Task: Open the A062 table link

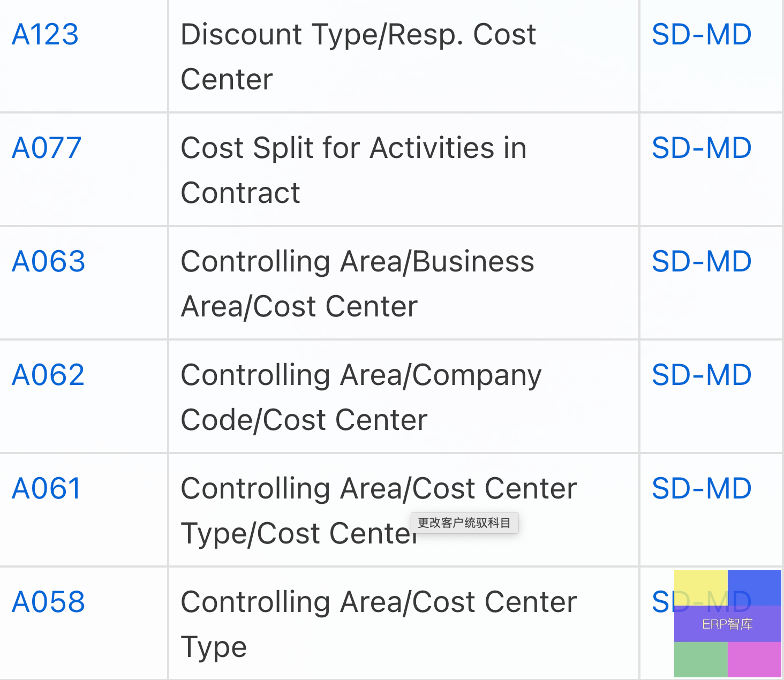Action: pyautogui.click(x=48, y=375)
